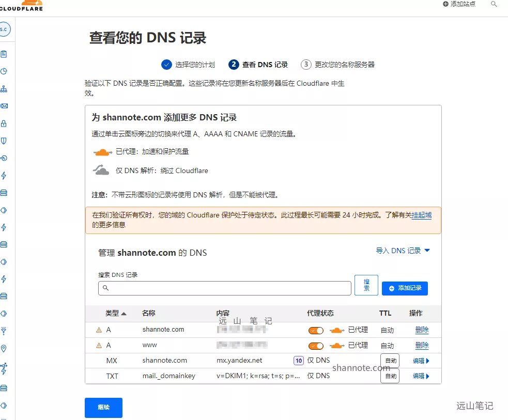Click the search icon in the top bar
Viewport: 508px width, 420px height.
click(x=494, y=5)
